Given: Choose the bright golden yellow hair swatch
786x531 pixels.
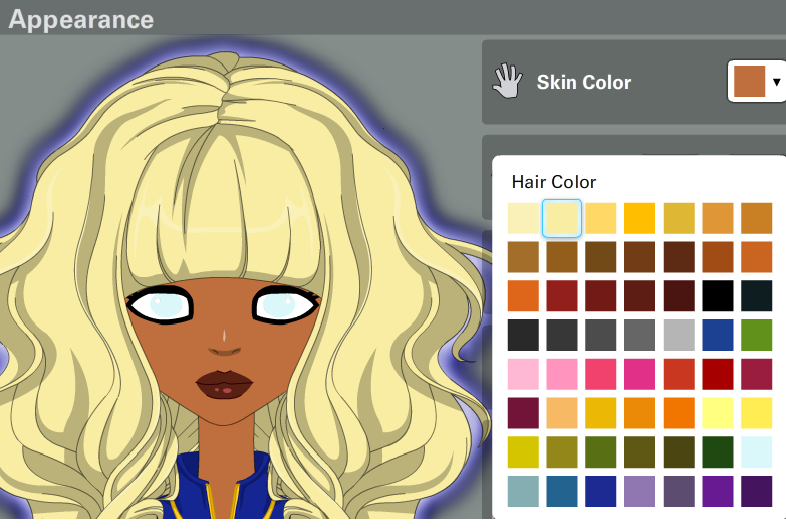Looking at the screenshot, I should point(640,218).
